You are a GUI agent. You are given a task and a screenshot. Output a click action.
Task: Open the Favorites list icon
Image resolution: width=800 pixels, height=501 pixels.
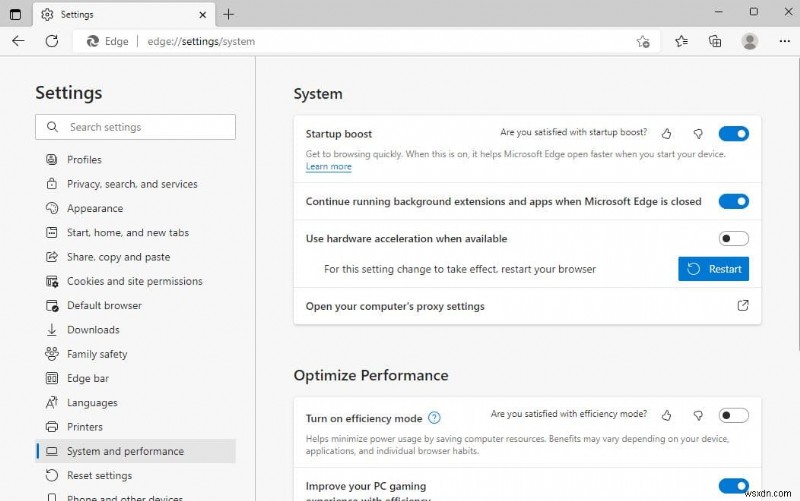point(681,41)
